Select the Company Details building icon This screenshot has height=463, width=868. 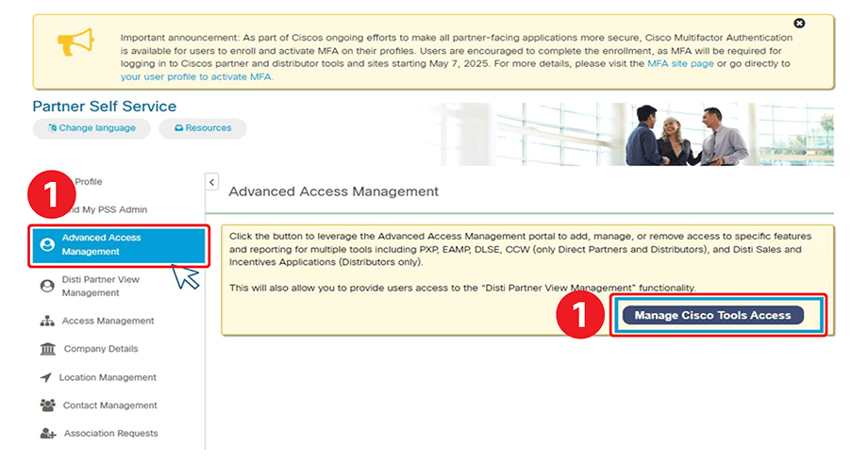point(47,350)
